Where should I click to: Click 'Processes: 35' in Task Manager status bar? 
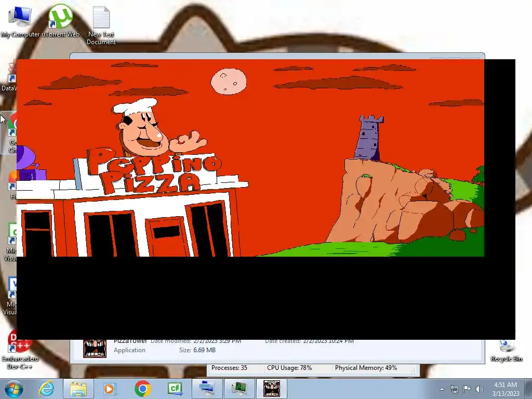point(229,368)
